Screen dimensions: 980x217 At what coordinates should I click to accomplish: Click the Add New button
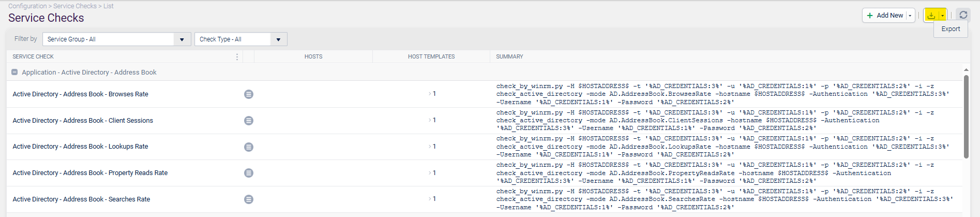(885, 16)
